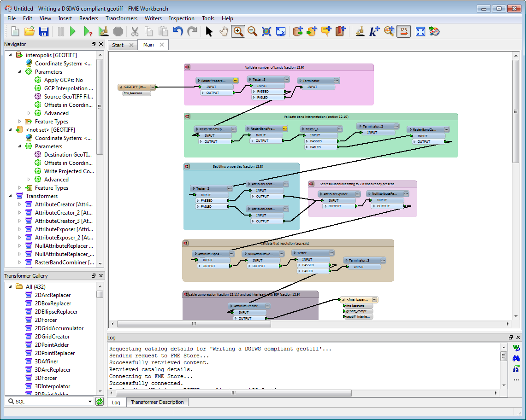Open properties button on Terminator transformer
This screenshot has height=420, width=526.
point(336,81)
